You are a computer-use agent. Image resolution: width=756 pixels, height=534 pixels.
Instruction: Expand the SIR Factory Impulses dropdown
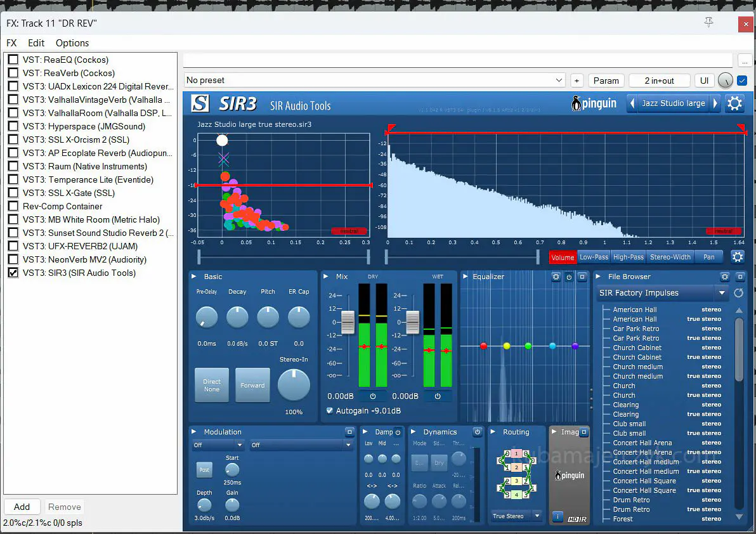pyautogui.click(x=721, y=293)
